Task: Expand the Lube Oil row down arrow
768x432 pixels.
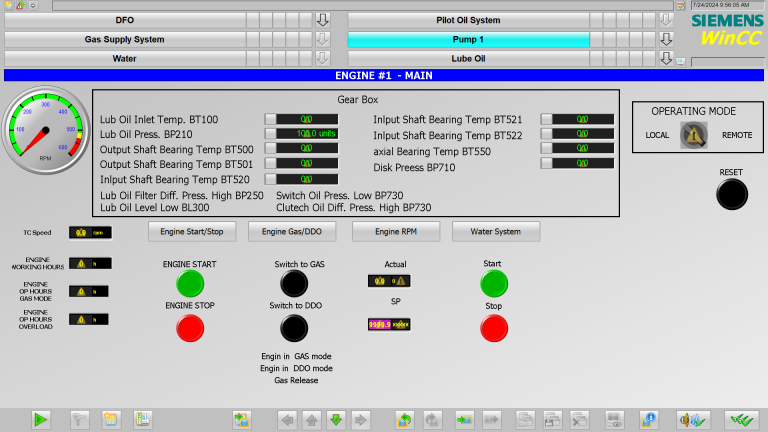Action: [x=666, y=58]
